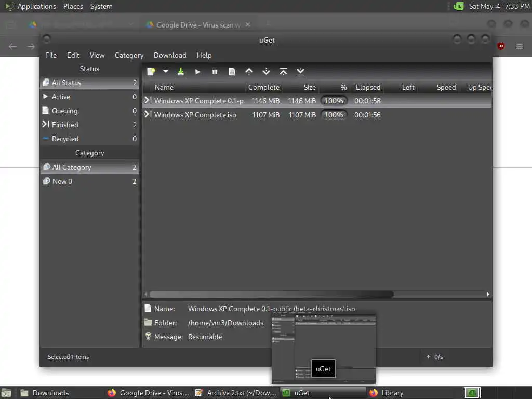Click the New Download toolbar icon
The width and height of the screenshot is (532, 399).
pos(151,72)
